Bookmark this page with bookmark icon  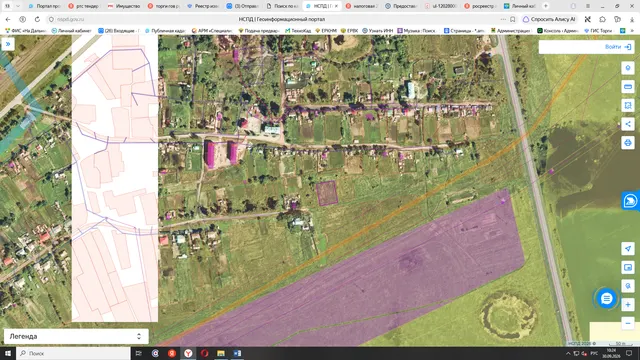coord(513,19)
